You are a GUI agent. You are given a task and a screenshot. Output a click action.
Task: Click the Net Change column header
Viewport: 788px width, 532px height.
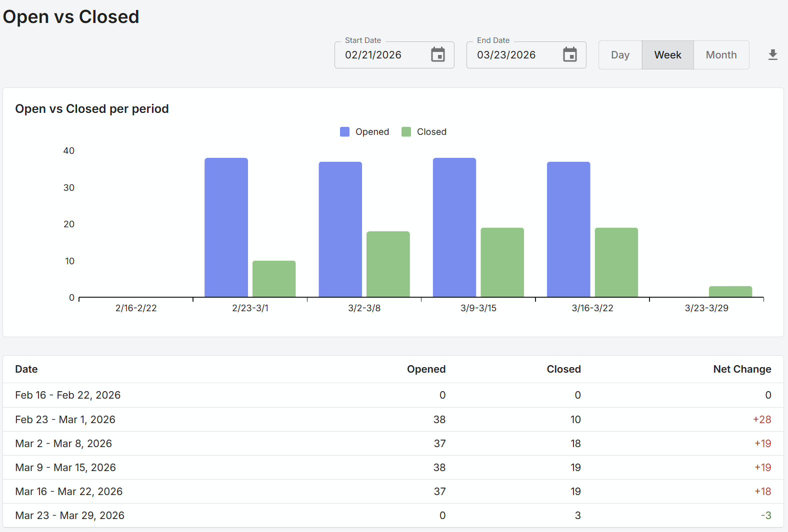coord(741,369)
